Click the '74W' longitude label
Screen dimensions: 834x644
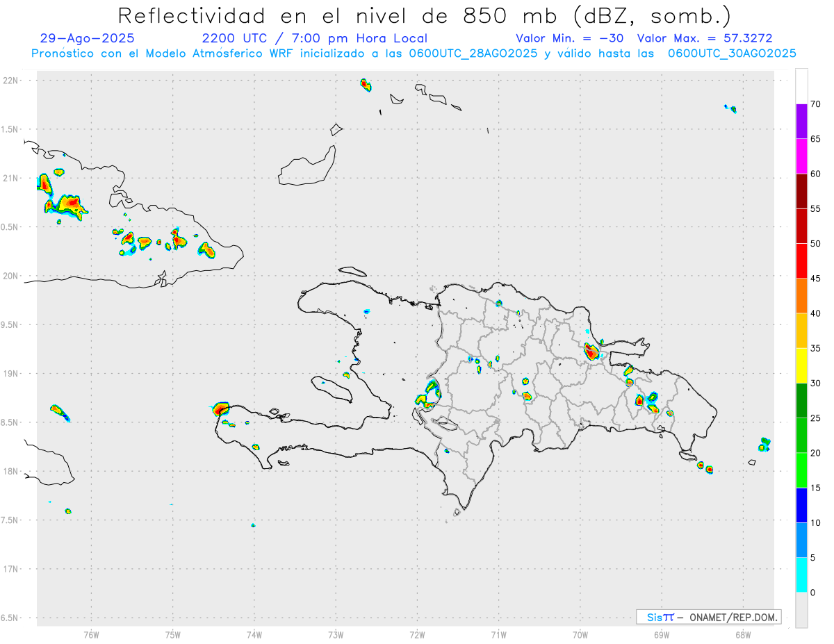coord(254,634)
